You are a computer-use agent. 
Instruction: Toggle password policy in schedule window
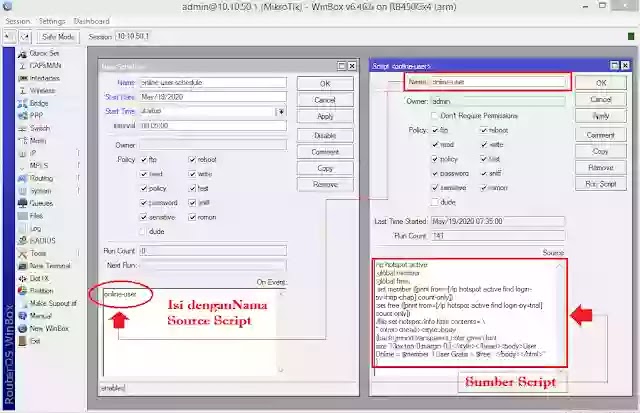pyautogui.click(x=144, y=203)
